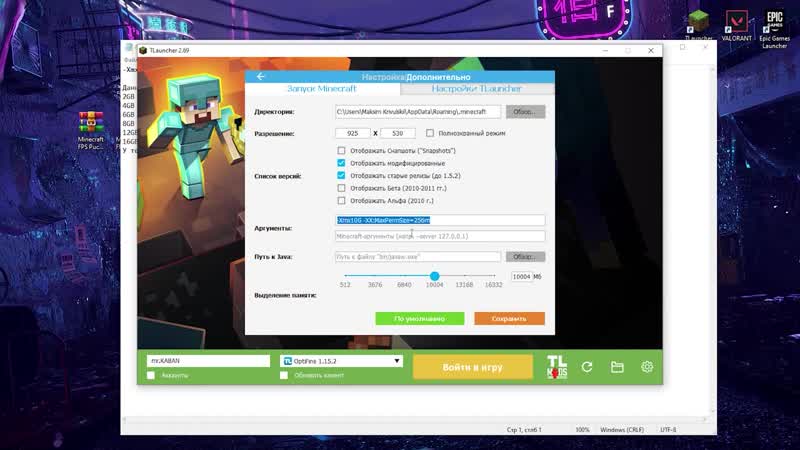The height and width of the screenshot is (450, 800).
Task: Go back using the settings arrow icon
Action: pyautogui.click(x=261, y=77)
